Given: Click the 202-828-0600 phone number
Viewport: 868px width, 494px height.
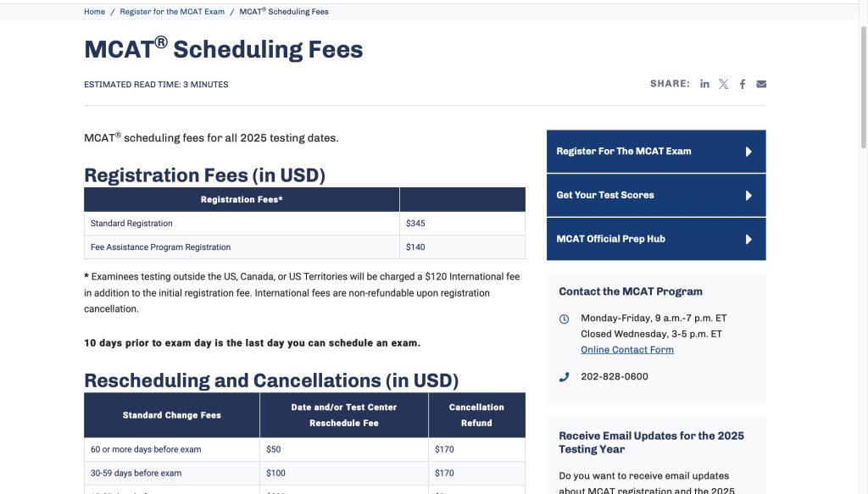Looking at the screenshot, I should (614, 377).
